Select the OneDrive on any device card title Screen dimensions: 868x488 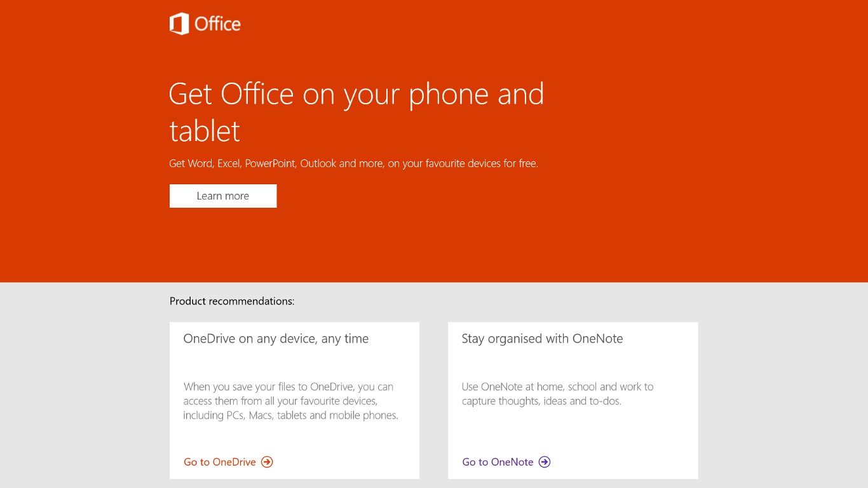[x=276, y=339]
